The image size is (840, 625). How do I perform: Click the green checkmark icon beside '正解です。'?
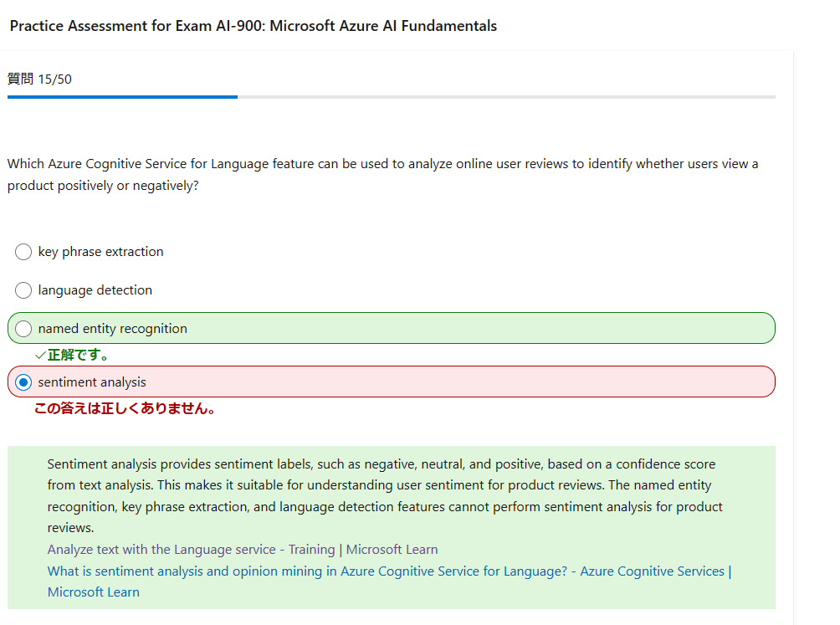pyautogui.click(x=40, y=355)
